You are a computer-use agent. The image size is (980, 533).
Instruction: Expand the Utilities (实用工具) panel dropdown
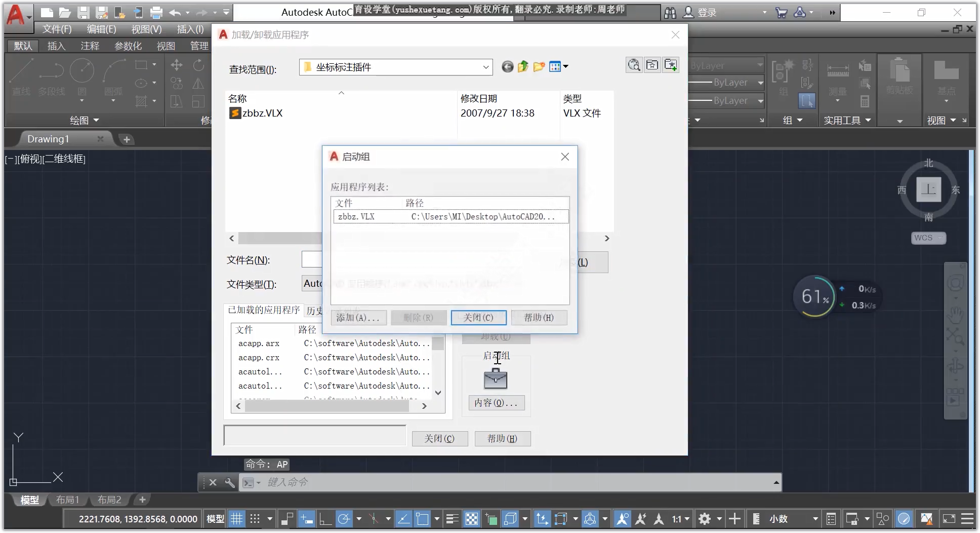pos(847,120)
